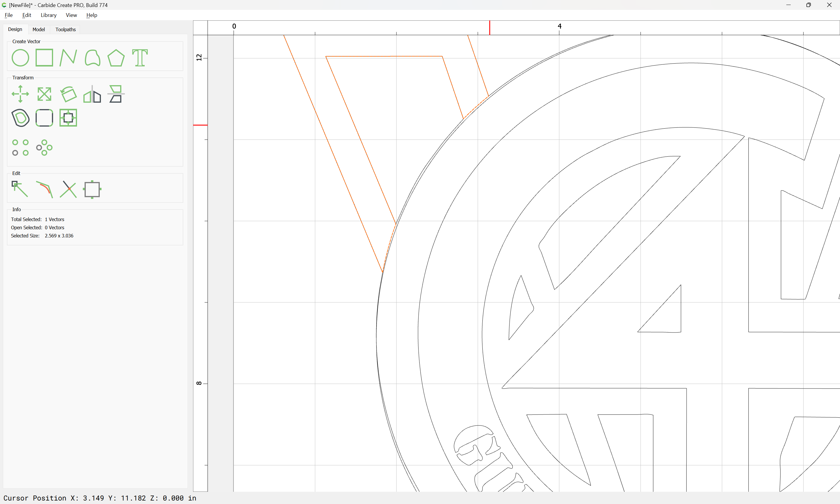Image resolution: width=840 pixels, height=504 pixels.
Task: Activate the Move transform tool
Action: [x=20, y=94]
